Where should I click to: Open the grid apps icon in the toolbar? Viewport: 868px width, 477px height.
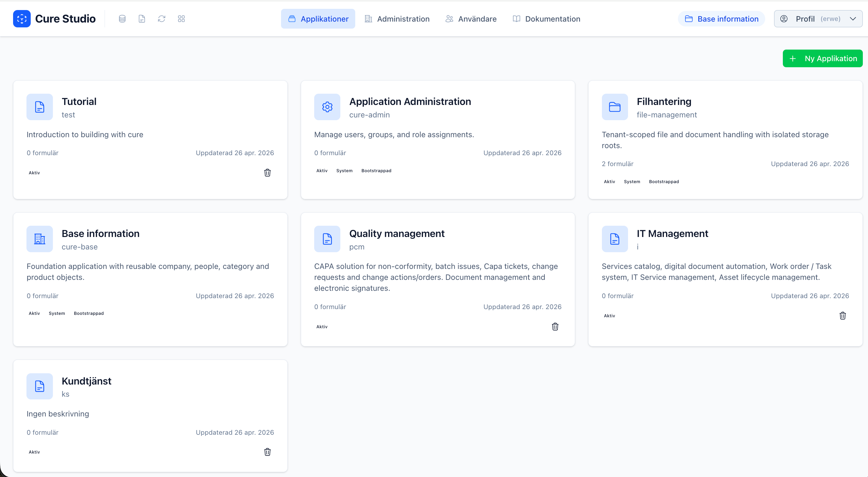point(181,19)
